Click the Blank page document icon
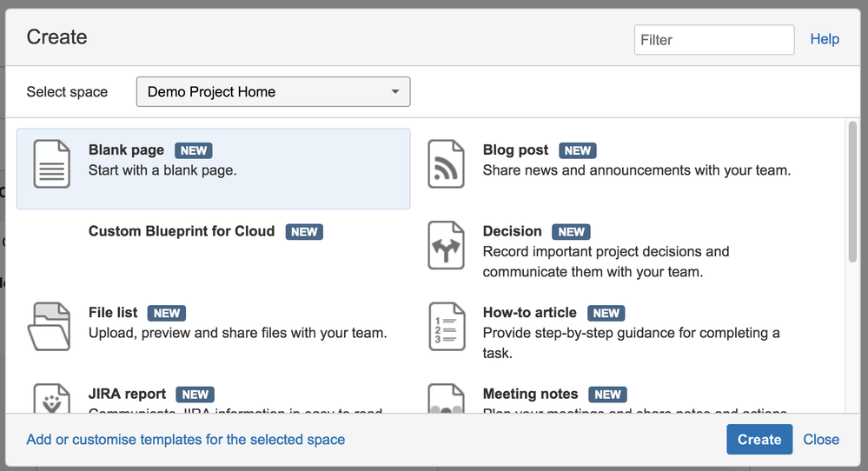868x471 pixels. coord(52,164)
